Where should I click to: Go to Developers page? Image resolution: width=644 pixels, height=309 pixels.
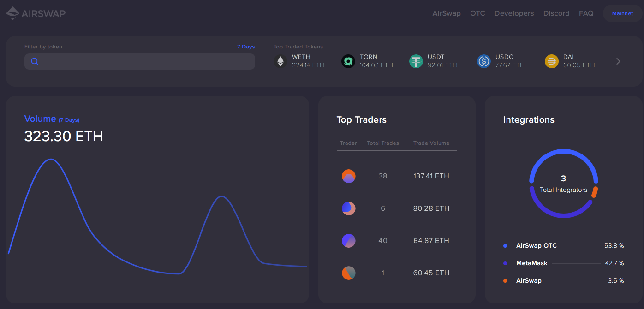tap(514, 13)
